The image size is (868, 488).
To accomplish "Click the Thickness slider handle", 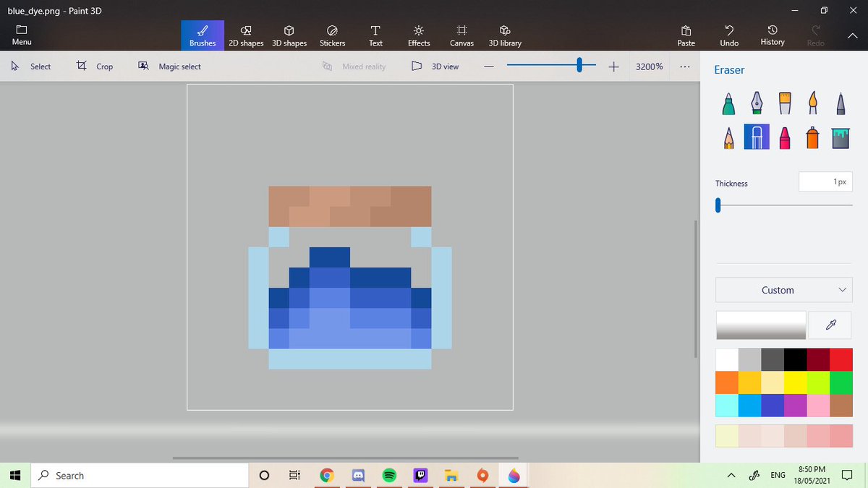I will (x=718, y=206).
